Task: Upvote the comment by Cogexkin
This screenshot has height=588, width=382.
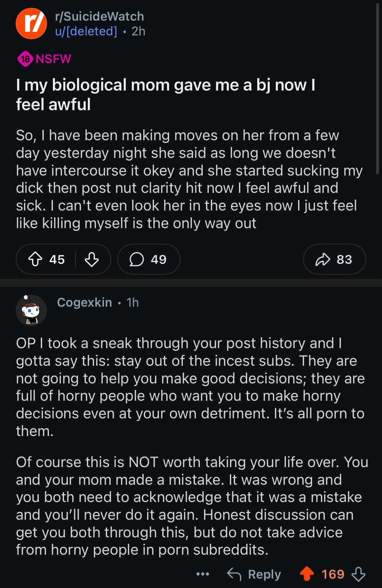Action: coord(307,574)
